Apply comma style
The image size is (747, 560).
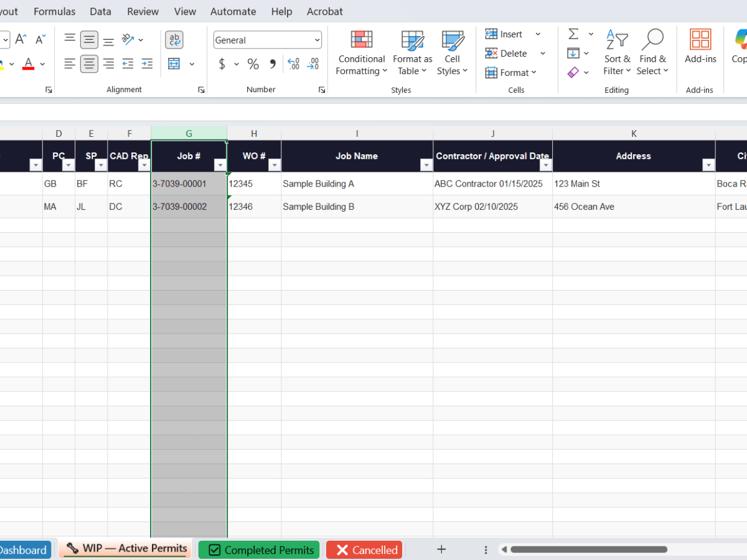(x=272, y=63)
